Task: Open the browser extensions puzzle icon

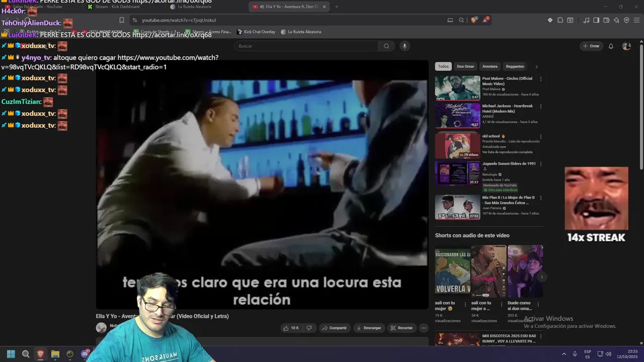Action: click(560, 20)
